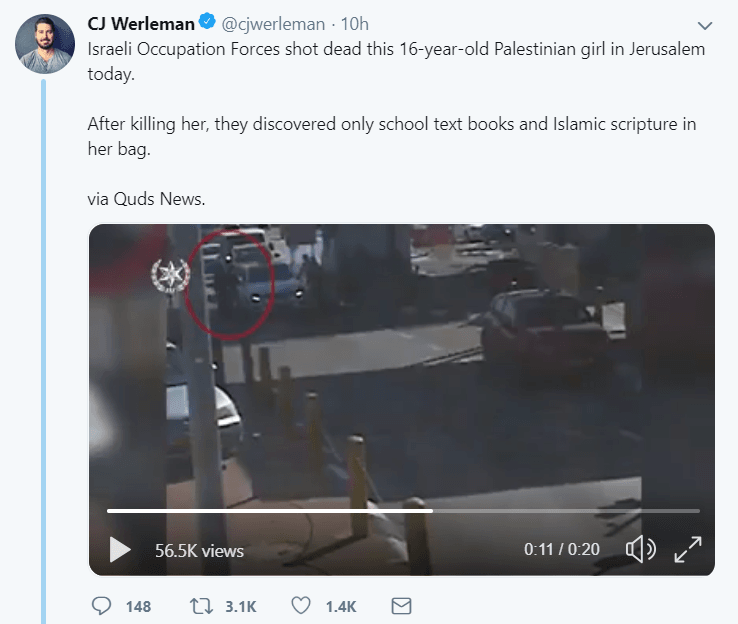Screen dimensions: 738x624
Task: Click the 0:11 / 0:20 time display
Action: (x=562, y=549)
